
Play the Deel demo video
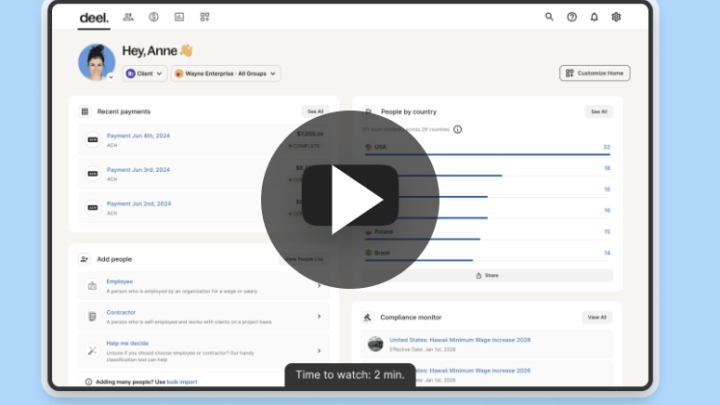coord(350,200)
